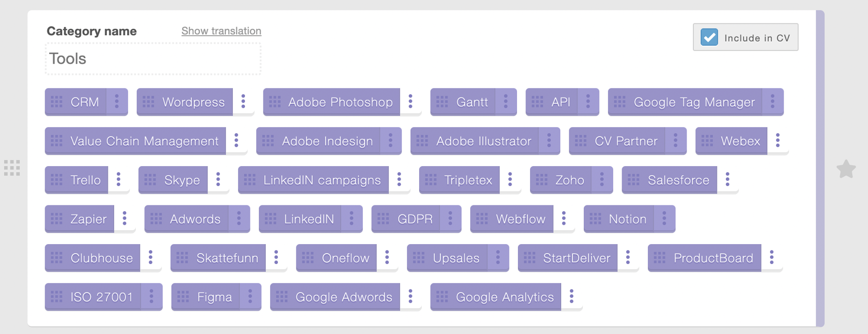
Task: Click the LinkedIN campaigns tag label
Action: pyautogui.click(x=322, y=180)
